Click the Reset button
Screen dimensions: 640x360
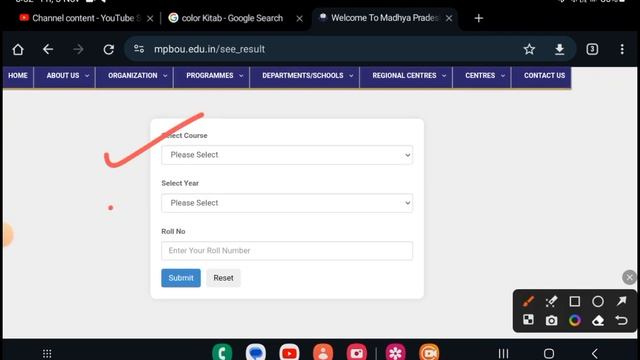(223, 278)
